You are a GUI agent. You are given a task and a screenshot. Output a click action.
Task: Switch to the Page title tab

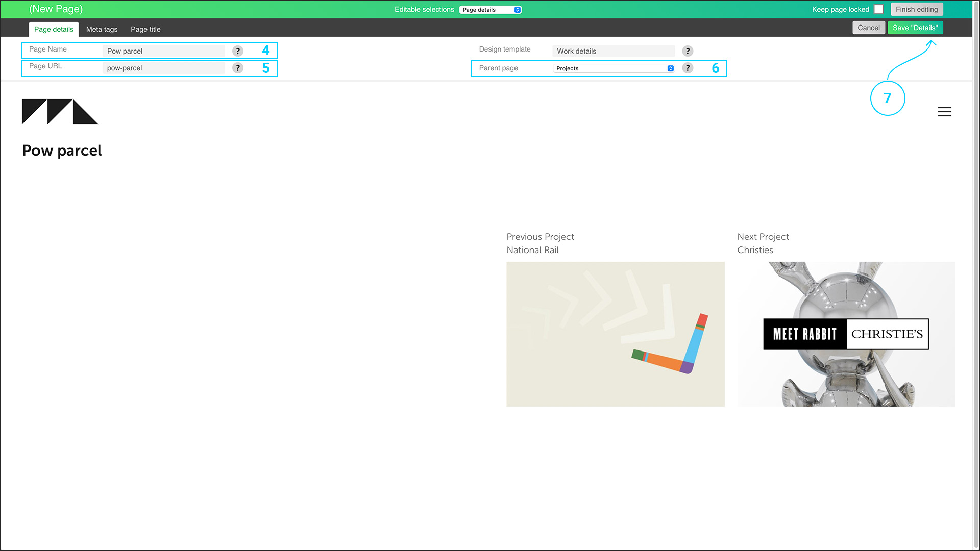click(x=145, y=29)
